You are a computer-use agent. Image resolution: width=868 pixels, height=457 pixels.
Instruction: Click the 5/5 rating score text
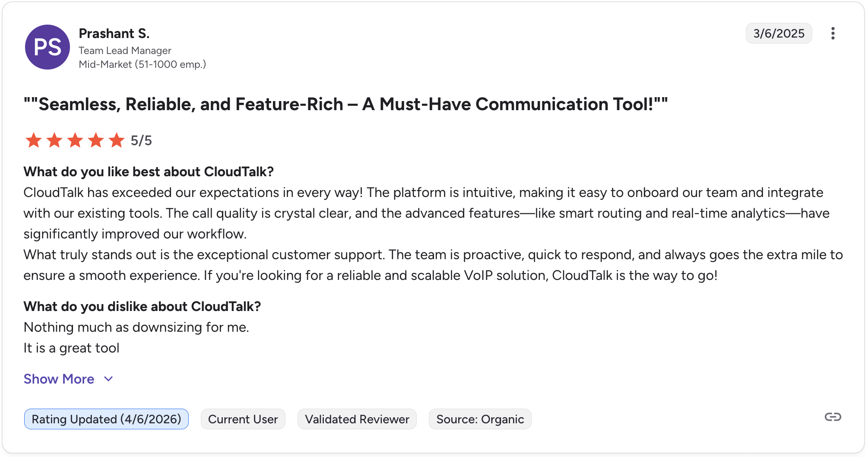pyautogui.click(x=141, y=140)
